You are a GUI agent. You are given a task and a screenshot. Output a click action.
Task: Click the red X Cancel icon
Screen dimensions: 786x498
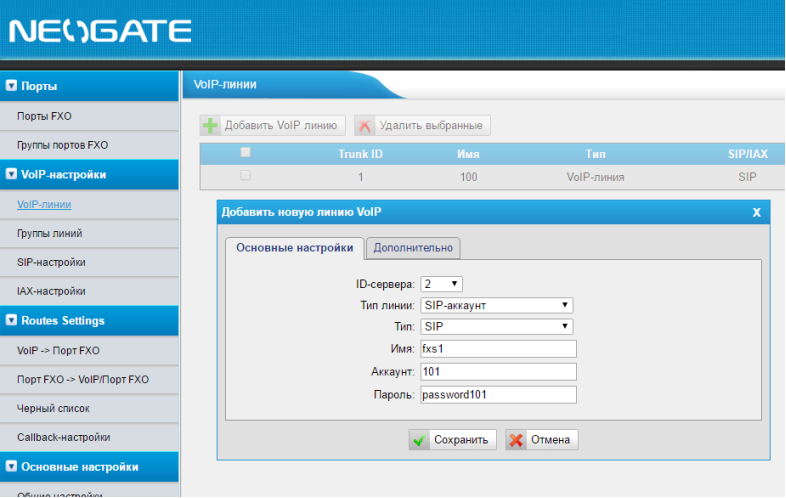516,440
